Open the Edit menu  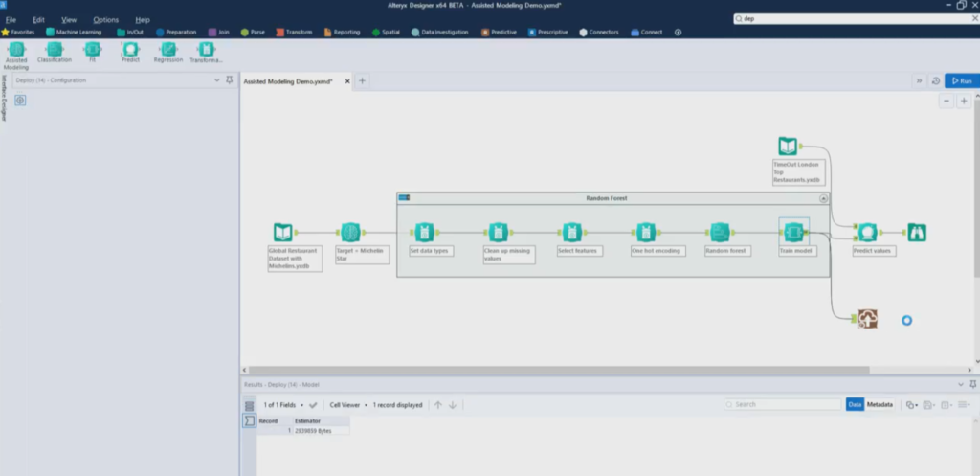(x=38, y=20)
